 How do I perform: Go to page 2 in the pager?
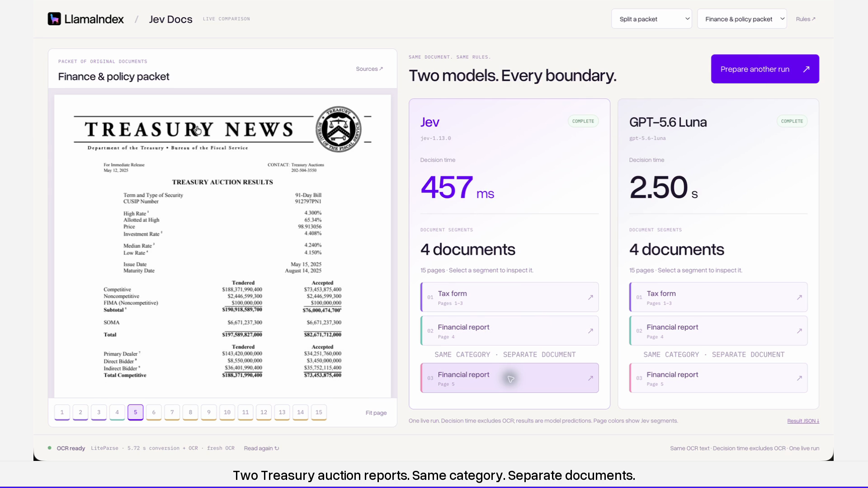click(80, 412)
